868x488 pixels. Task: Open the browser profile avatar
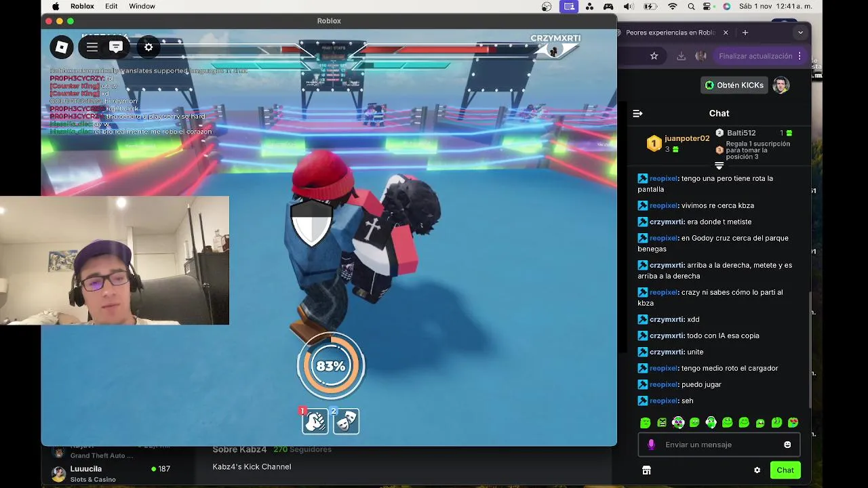coord(701,56)
